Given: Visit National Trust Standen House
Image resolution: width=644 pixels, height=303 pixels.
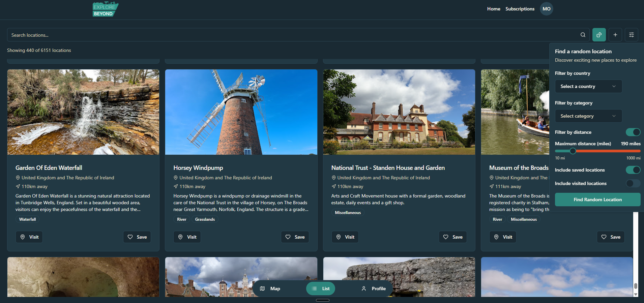Looking at the screenshot, I should click(345, 237).
